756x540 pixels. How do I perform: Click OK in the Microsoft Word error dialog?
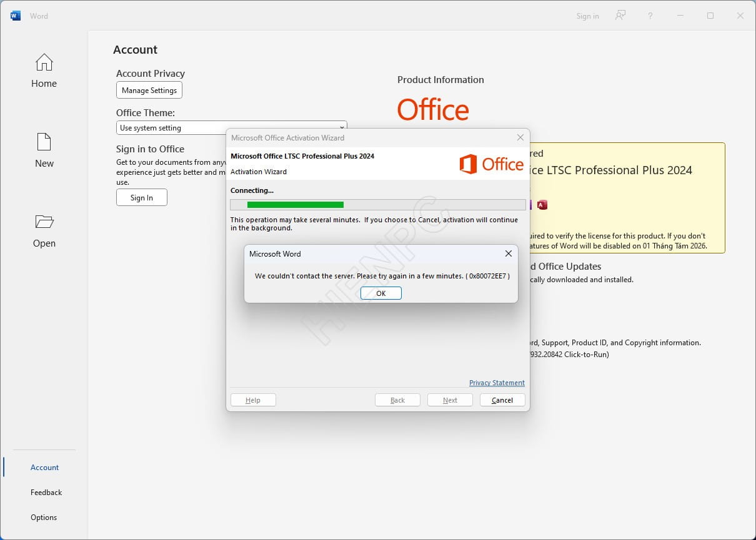(381, 293)
